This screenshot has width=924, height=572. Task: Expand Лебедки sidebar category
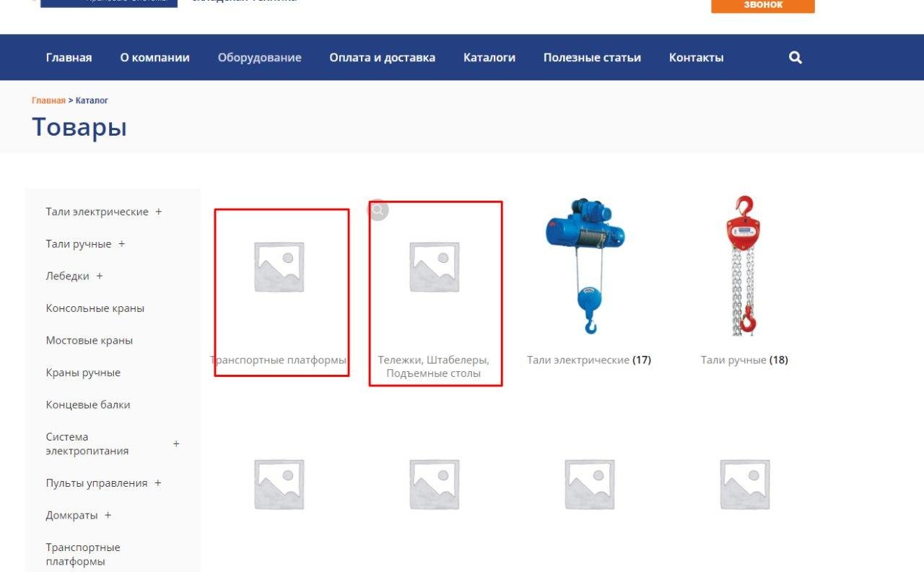click(x=100, y=276)
